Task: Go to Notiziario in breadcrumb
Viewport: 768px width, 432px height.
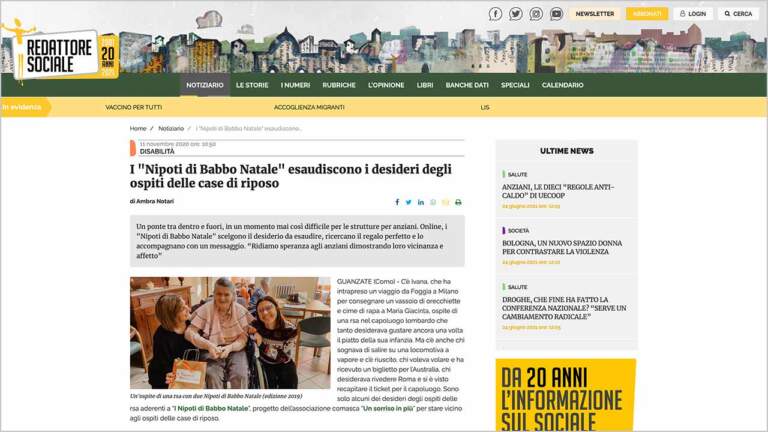Action: pos(171,128)
